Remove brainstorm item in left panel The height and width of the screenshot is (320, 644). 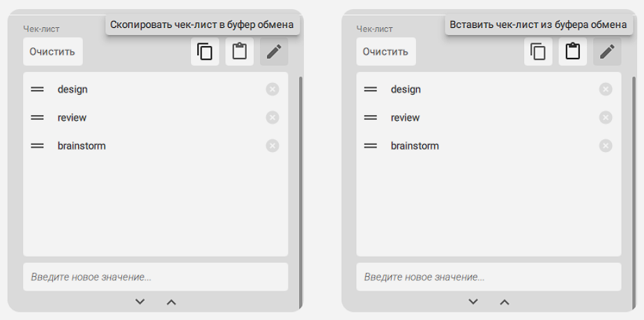(273, 146)
